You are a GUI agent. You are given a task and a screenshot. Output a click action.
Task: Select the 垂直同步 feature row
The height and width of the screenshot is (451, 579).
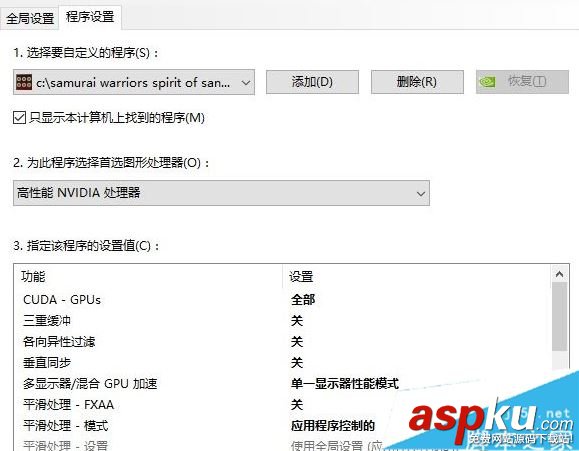[x=282, y=363]
